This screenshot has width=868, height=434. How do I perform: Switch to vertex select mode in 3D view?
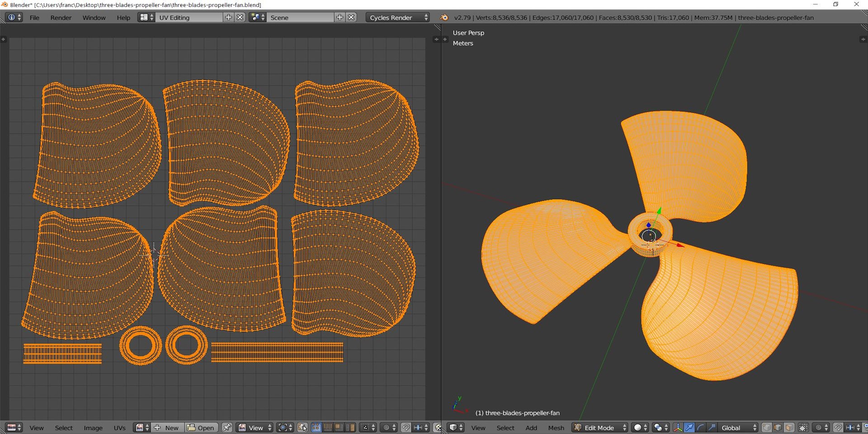(x=767, y=428)
